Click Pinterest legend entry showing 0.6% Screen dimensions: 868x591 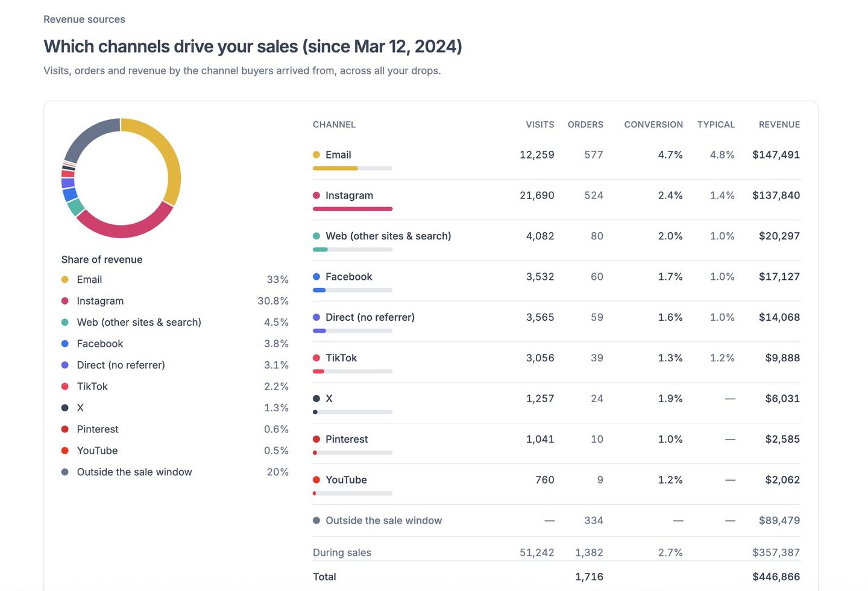pyautogui.click(x=175, y=429)
